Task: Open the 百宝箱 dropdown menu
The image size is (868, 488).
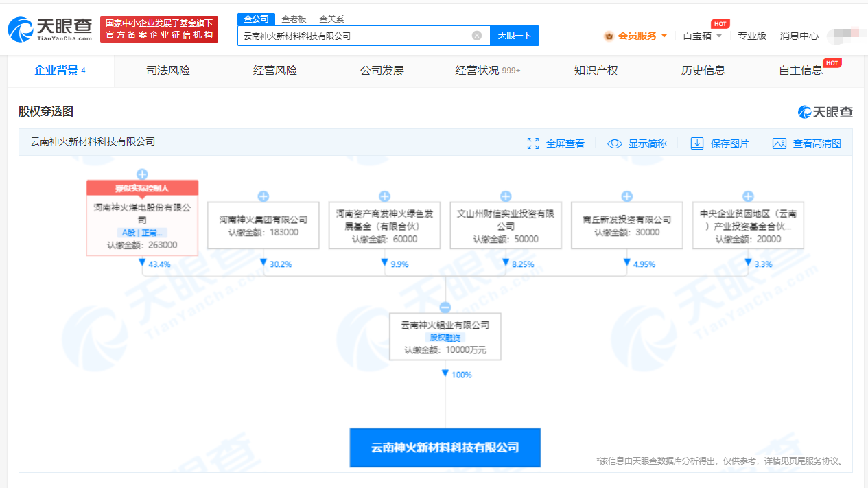Action: [x=703, y=36]
